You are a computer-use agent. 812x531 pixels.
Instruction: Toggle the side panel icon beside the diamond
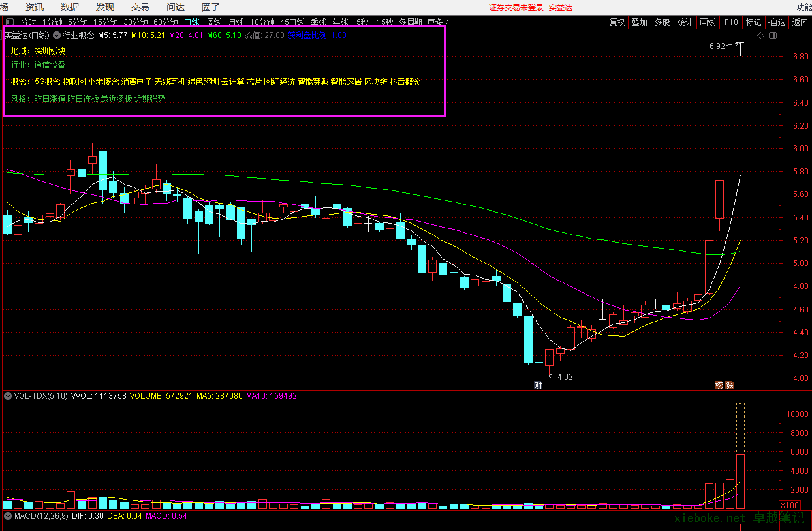coord(773,36)
